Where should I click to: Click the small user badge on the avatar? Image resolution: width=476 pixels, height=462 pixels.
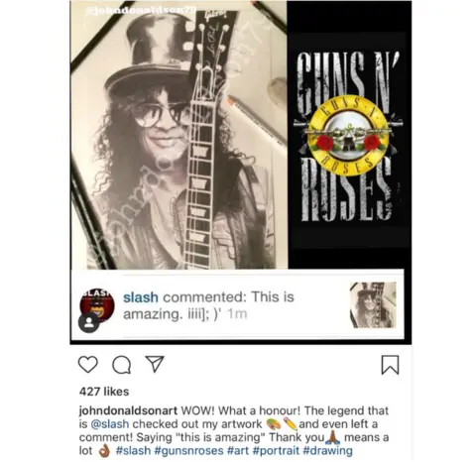point(88,323)
